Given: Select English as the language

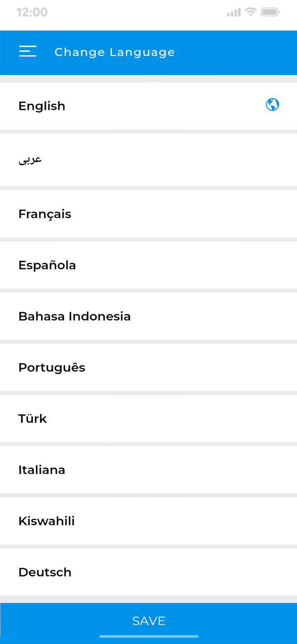Looking at the screenshot, I should [42, 106].
